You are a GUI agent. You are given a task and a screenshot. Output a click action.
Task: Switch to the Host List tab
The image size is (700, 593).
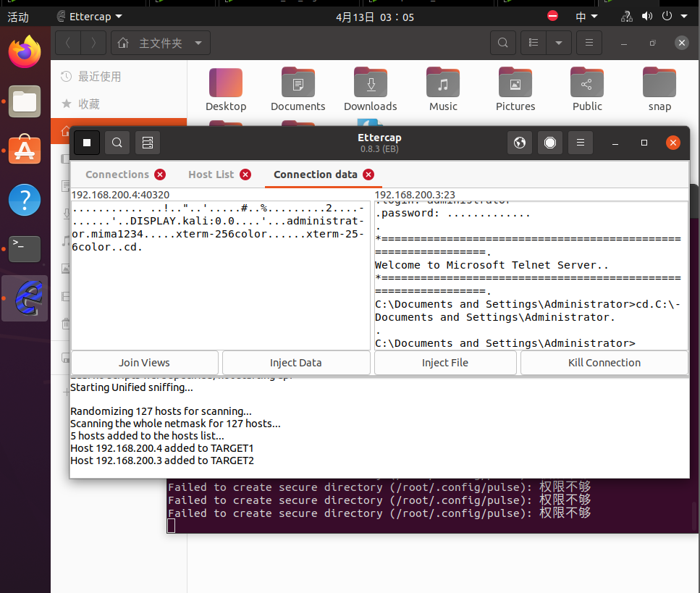(211, 174)
